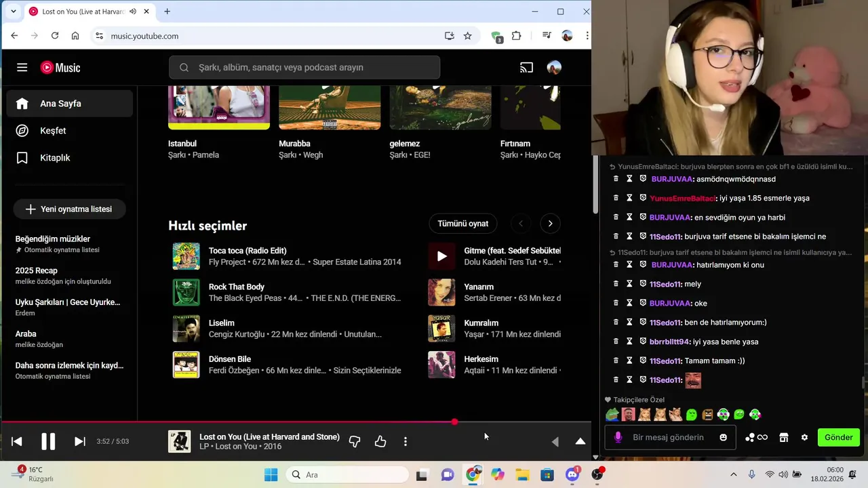Open the three-dot menu for Lost on You
Viewport: 868px width, 488px height.
(406, 441)
